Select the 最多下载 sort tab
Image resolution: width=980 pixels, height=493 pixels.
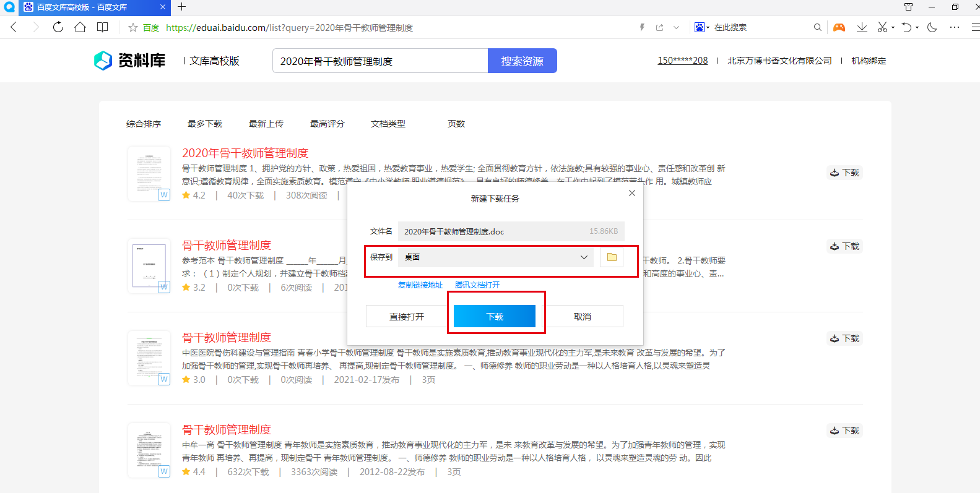point(205,124)
